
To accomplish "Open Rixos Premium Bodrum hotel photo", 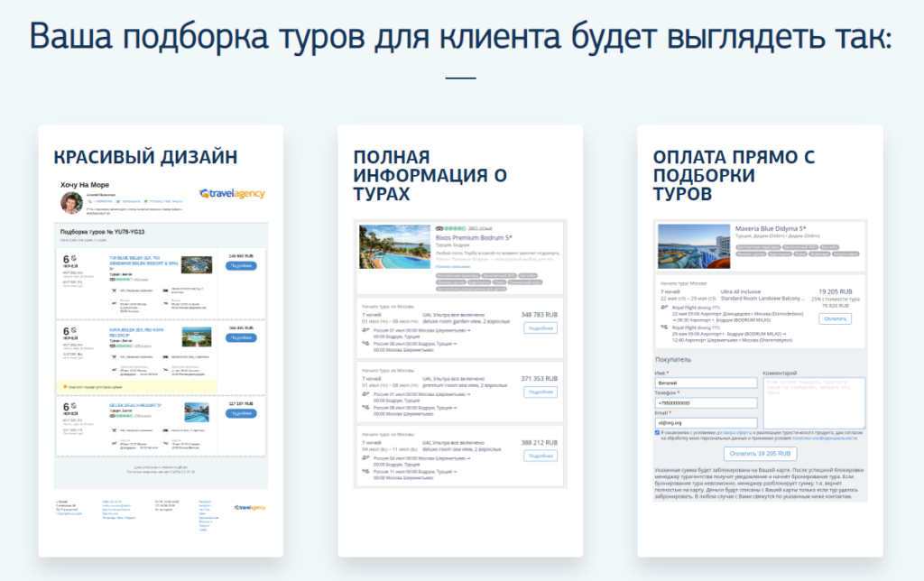I will tap(394, 246).
